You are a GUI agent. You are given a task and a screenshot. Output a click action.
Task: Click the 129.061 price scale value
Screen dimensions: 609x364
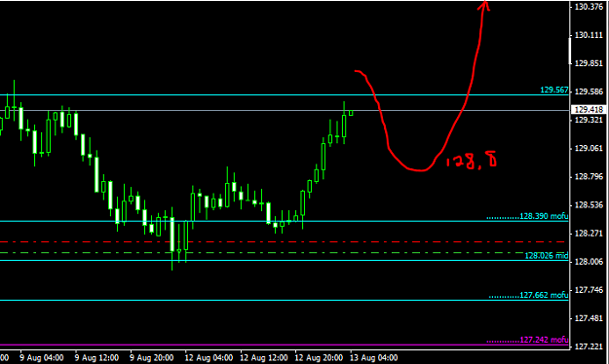click(589, 148)
